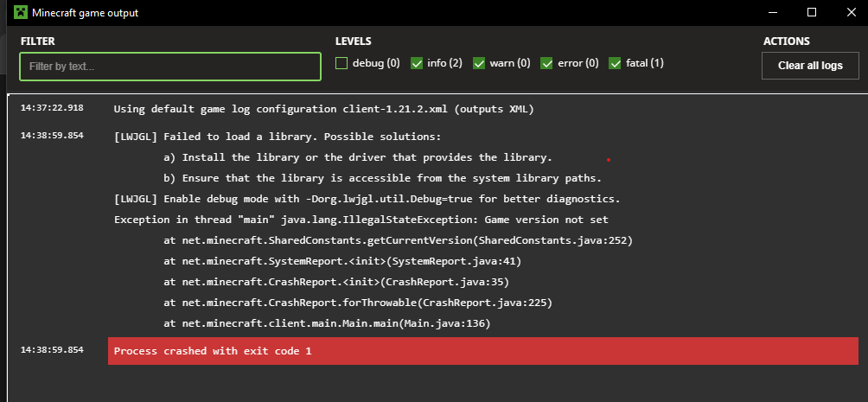Click the CrashReport.<init> stack trace line
The width and height of the screenshot is (868, 402).
pos(336,283)
